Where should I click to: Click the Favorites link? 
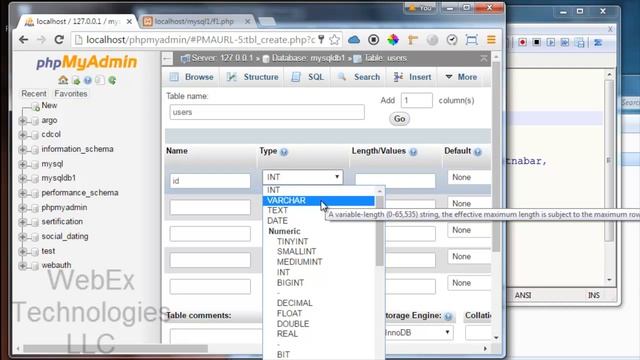71,94
